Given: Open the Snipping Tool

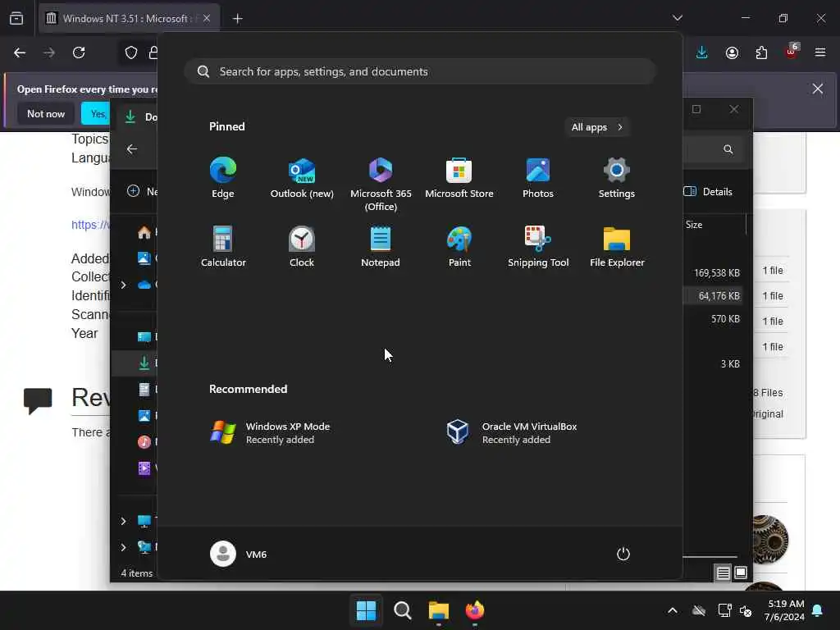Looking at the screenshot, I should (x=538, y=247).
